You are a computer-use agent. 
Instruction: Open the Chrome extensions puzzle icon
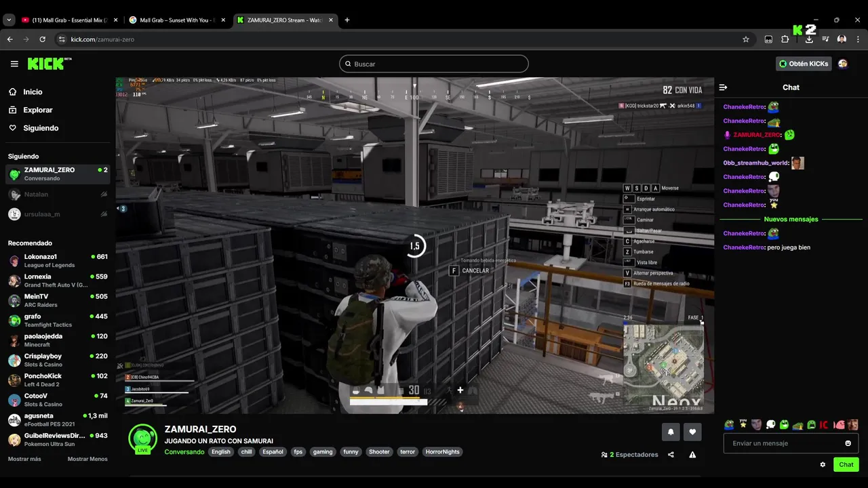785,39
